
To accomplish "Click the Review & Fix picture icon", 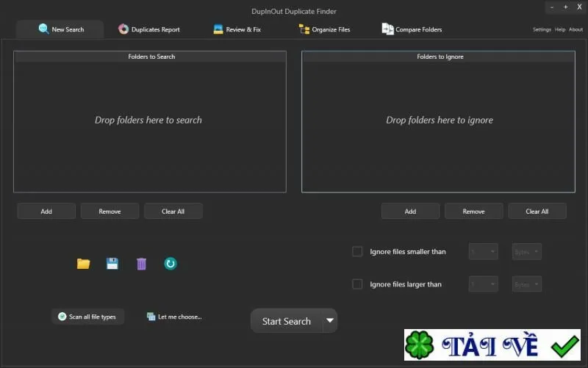I will pyautogui.click(x=218, y=29).
